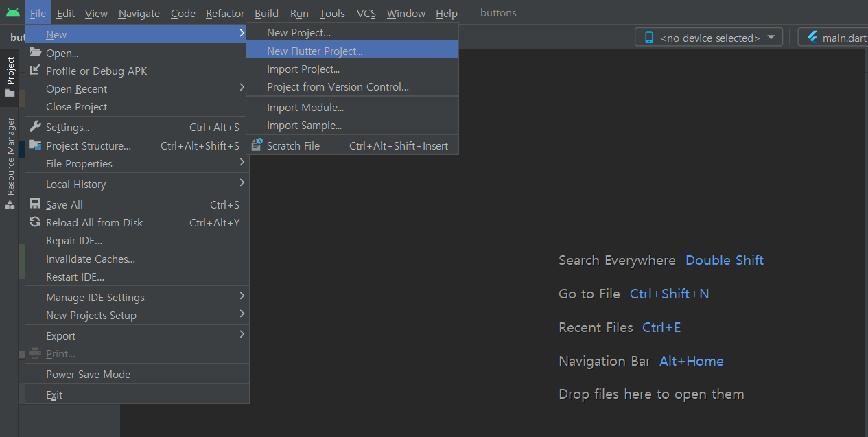Image resolution: width=868 pixels, height=437 pixels.
Task: Choose Project from Version Control
Action: pos(353,86)
